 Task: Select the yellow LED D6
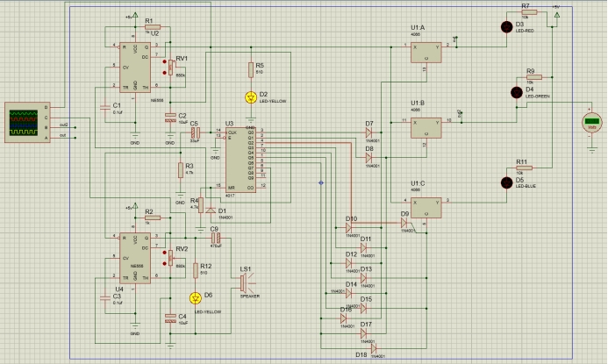[195, 297]
